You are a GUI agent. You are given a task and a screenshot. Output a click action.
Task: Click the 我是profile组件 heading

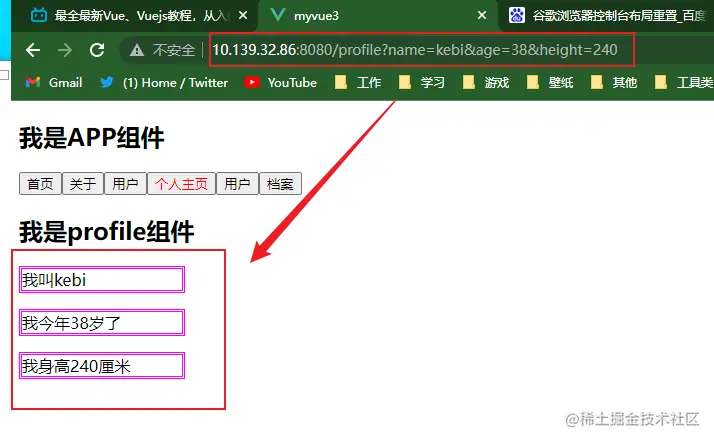[x=107, y=231]
